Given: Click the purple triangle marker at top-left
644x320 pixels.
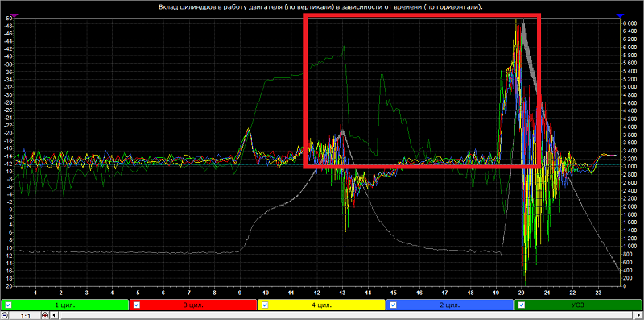Looking at the screenshot, I should pos(14,15).
